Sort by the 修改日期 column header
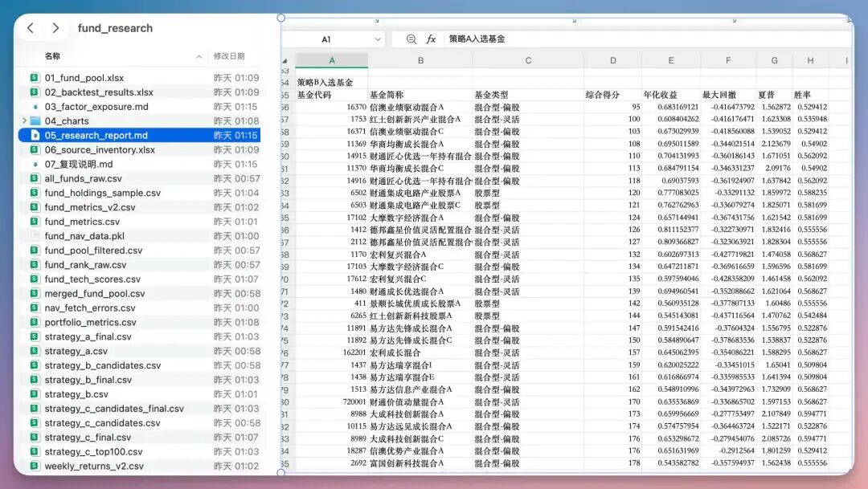Screen dimensions: 868x489 [229, 56]
